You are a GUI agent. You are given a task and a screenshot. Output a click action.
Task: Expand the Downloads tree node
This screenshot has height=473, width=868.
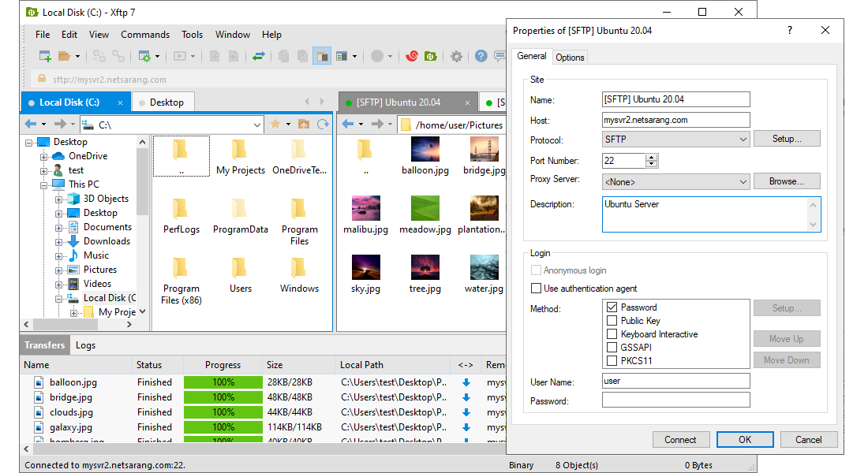pos(58,242)
